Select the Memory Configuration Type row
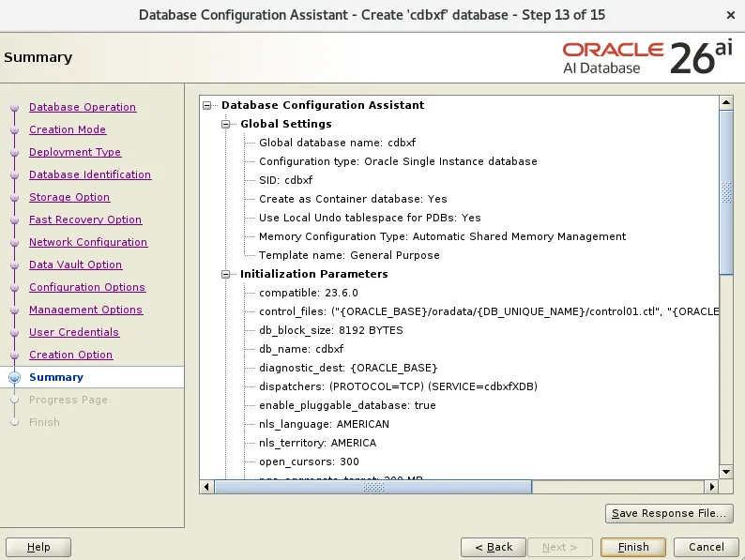 (x=442, y=236)
